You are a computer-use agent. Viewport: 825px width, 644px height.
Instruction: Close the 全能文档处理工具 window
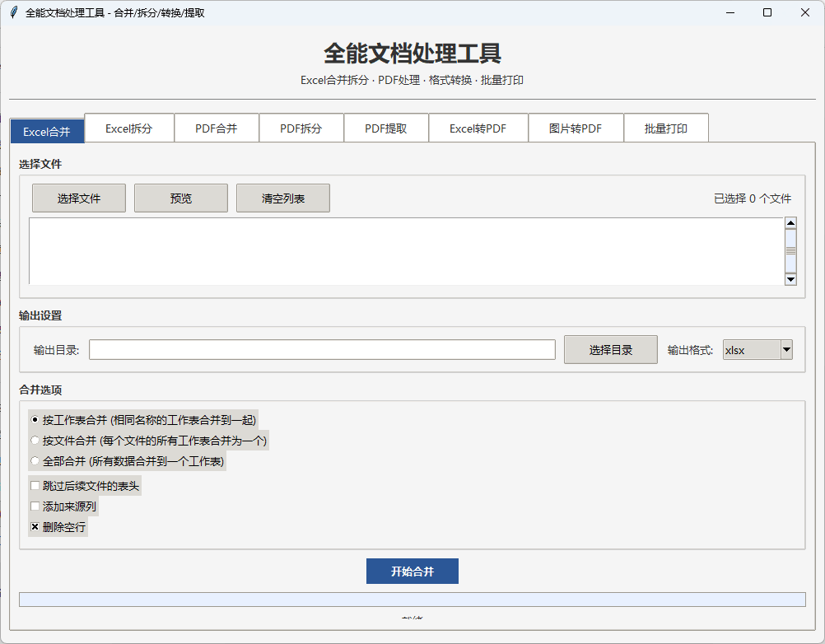(x=805, y=12)
